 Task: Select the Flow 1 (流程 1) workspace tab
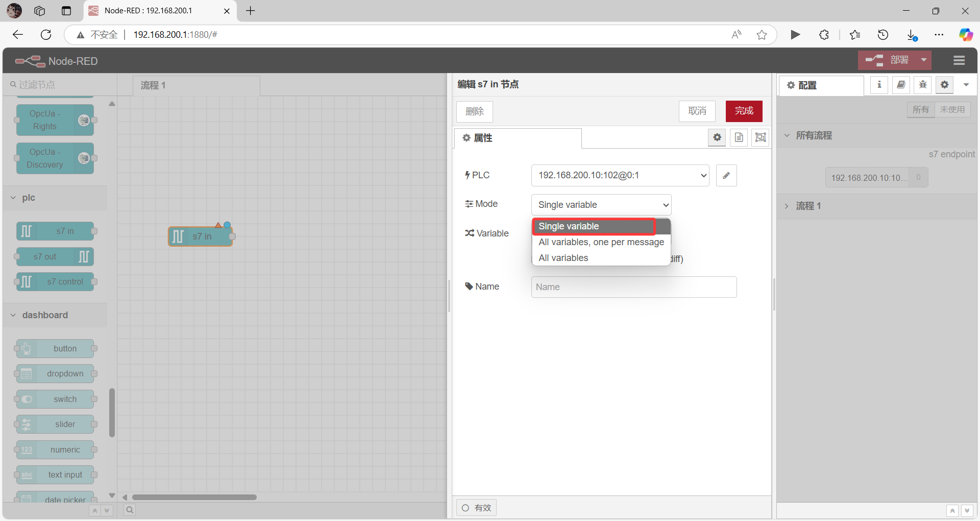coord(197,85)
